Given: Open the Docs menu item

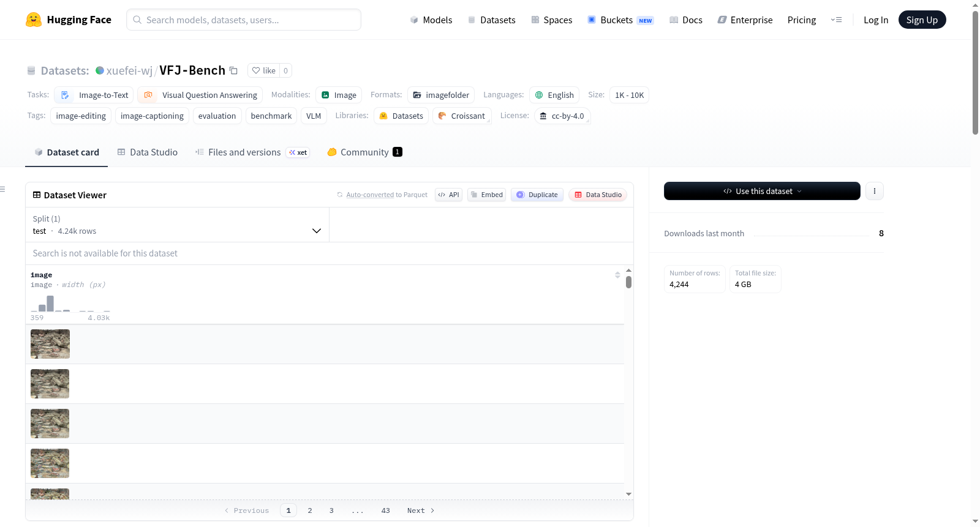Looking at the screenshot, I should pyautogui.click(x=685, y=20).
